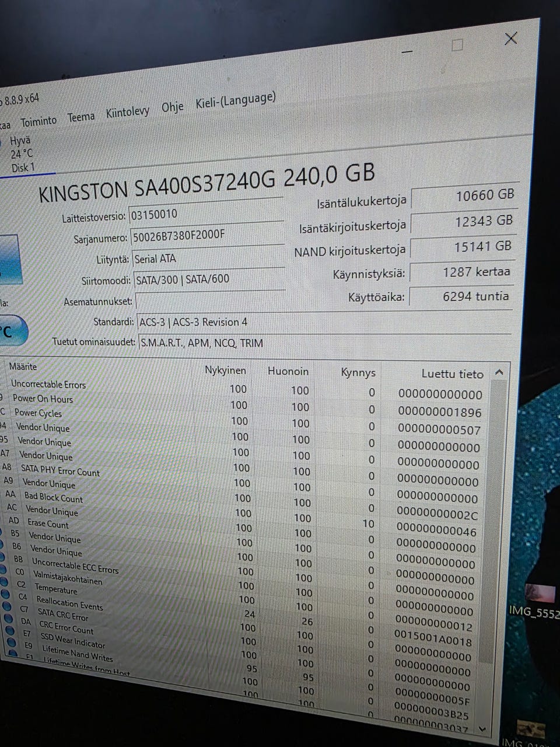Screen dimensions: 560x747
Task: Click the raw value 000000001896
Action: [x=440, y=412]
